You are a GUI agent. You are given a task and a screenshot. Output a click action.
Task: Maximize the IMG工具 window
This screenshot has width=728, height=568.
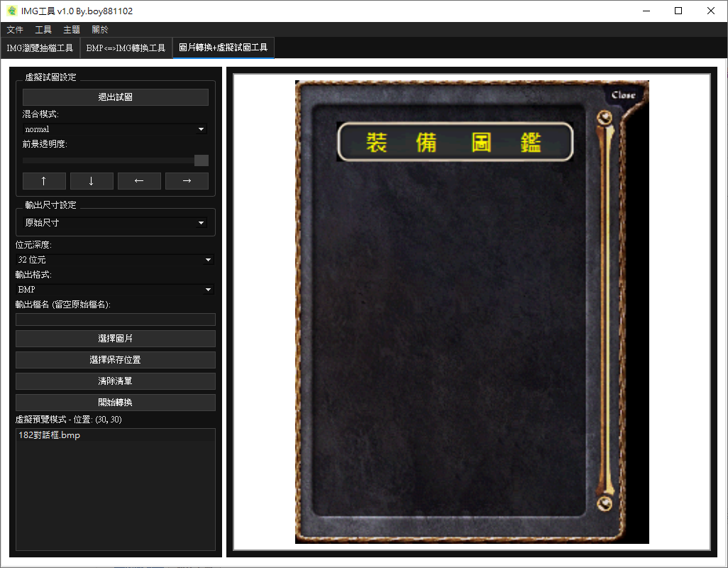(x=678, y=11)
